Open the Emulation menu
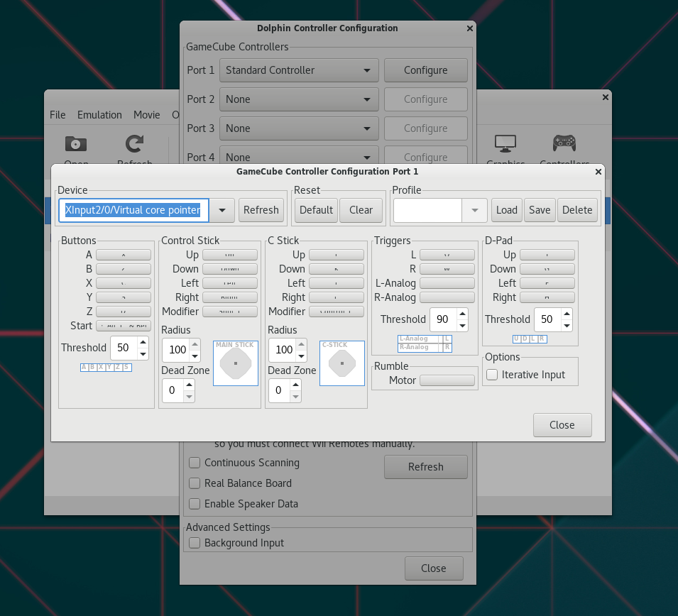 click(x=99, y=115)
